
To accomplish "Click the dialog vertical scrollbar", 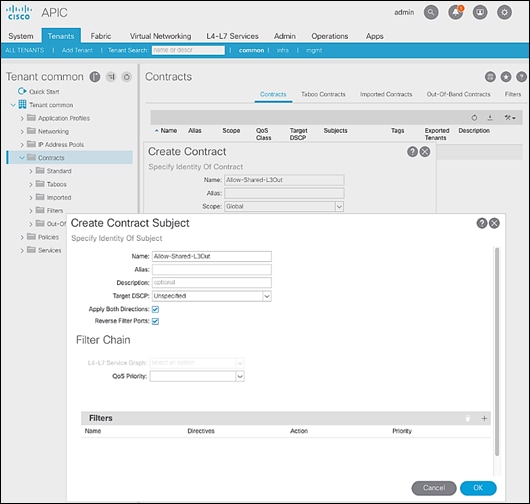I will (x=497, y=352).
